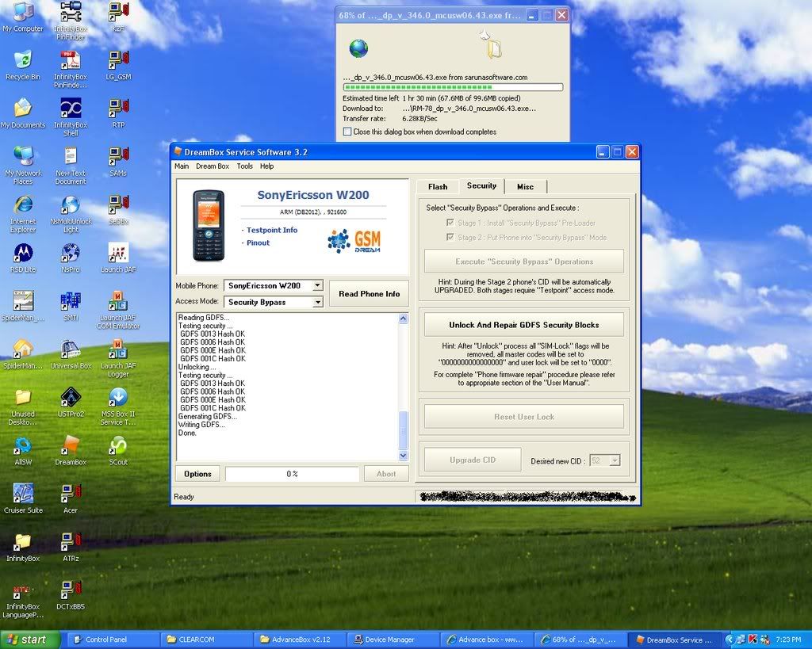Viewport: 812px width, 649px height.
Task: Open the Pinout link
Action: coord(258,242)
